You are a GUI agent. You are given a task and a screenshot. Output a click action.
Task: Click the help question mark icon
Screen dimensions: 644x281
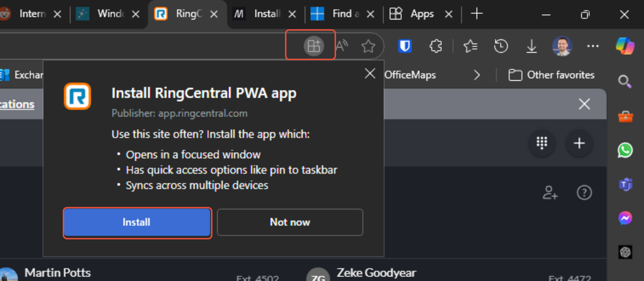584,193
